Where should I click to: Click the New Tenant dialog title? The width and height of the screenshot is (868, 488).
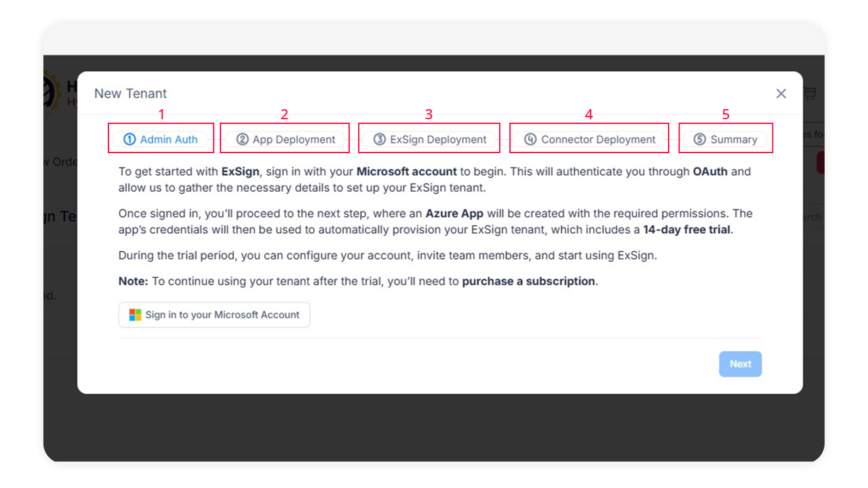[x=130, y=94]
